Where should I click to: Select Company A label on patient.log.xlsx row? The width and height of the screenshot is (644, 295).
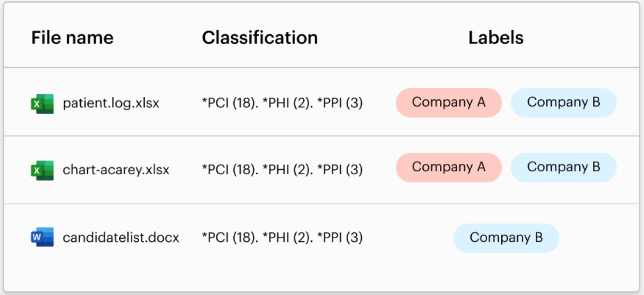[449, 102]
